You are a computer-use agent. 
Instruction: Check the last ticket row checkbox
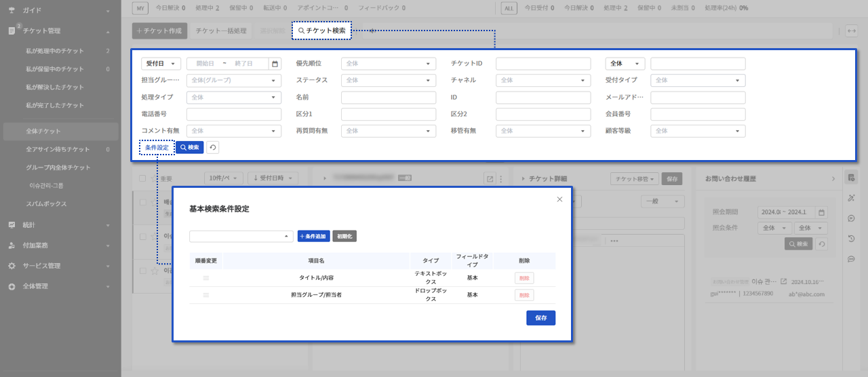142,271
